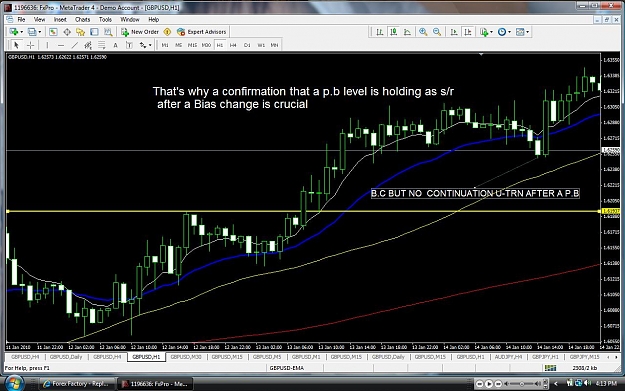Open Forex Factory taskbar window
The height and width of the screenshot is (391, 625).
pyautogui.click(x=77, y=384)
